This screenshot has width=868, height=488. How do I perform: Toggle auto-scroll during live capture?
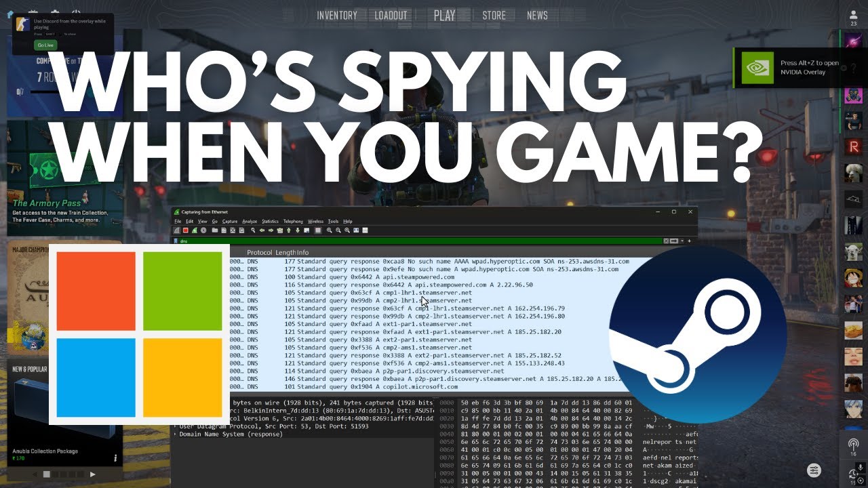[x=307, y=230]
